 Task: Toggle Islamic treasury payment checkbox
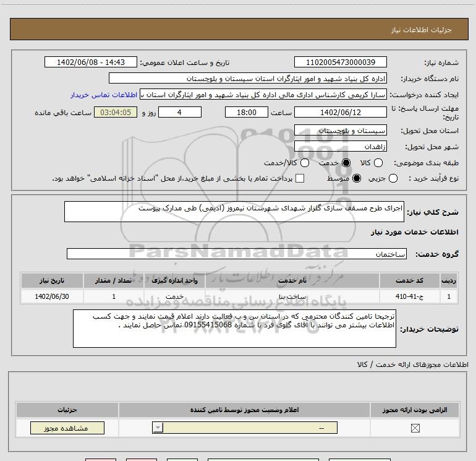click(x=300, y=178)
